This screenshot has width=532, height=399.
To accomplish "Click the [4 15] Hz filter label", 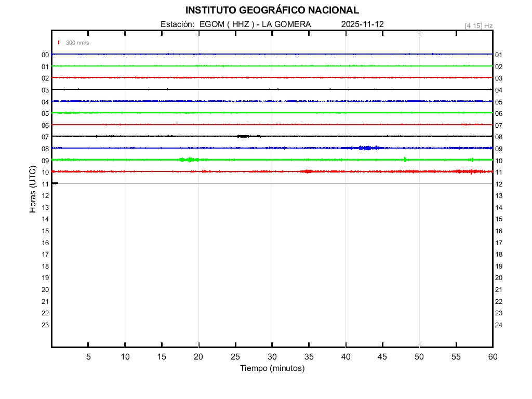I will coord(478,25).
